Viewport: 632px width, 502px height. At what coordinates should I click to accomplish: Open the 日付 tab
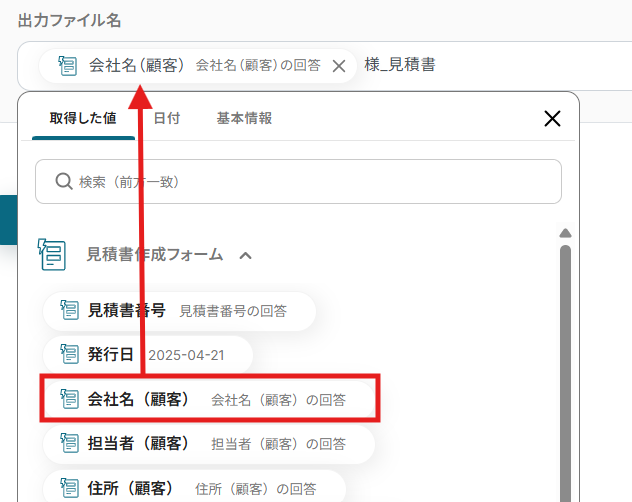[x=166, y=118]
